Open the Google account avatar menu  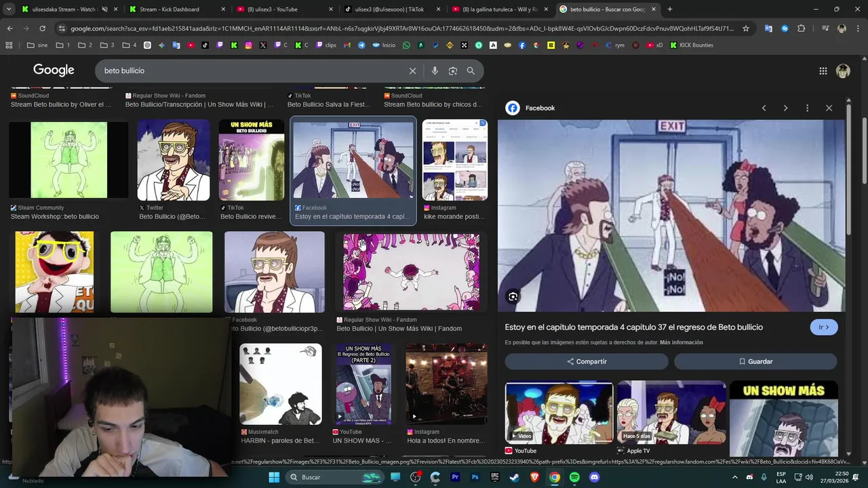tap(843, 70)
